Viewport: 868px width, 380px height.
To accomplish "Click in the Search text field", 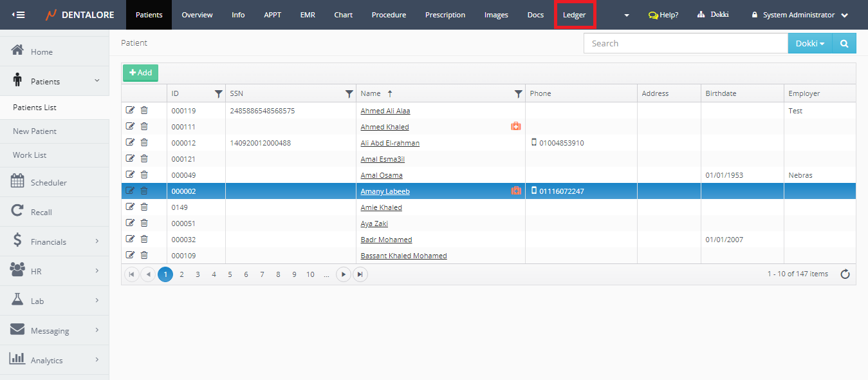I will coord(685,43).
